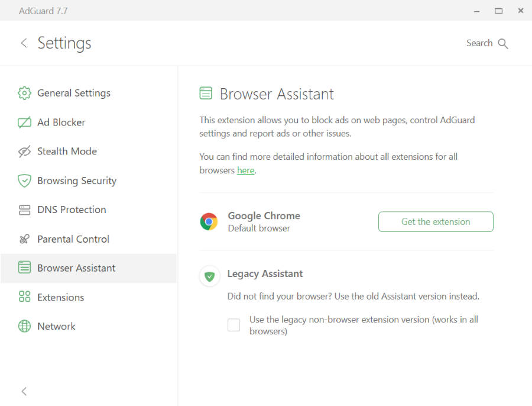This screenshot has width=532, height=406.
Task: Click the Ad Blocker crossed-box icon
Action: click(x=24, y=123)
